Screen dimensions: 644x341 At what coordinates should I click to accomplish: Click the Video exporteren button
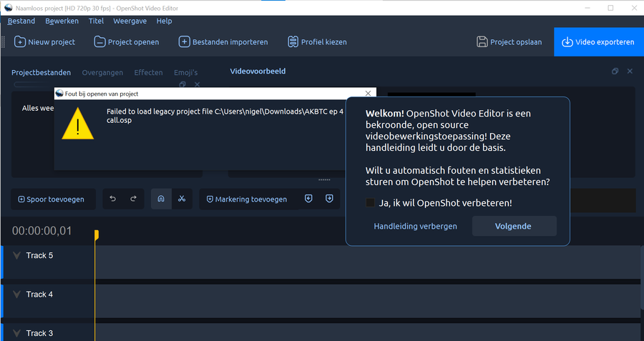[x=599, y=42]
